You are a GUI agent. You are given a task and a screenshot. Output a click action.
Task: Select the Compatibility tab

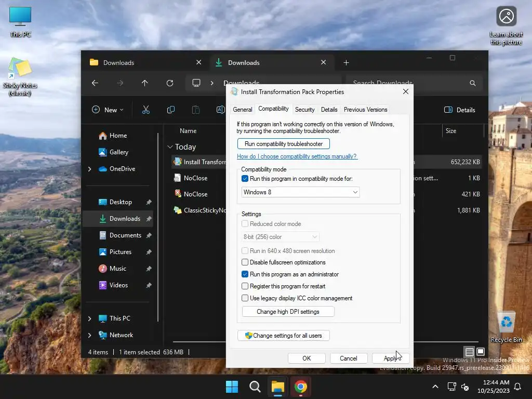[x=273, y=109]
